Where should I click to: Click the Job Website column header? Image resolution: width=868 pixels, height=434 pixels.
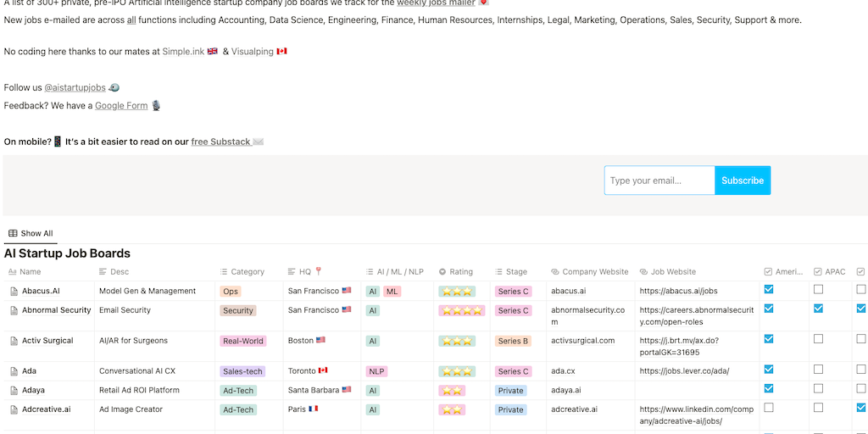(697, 272)
